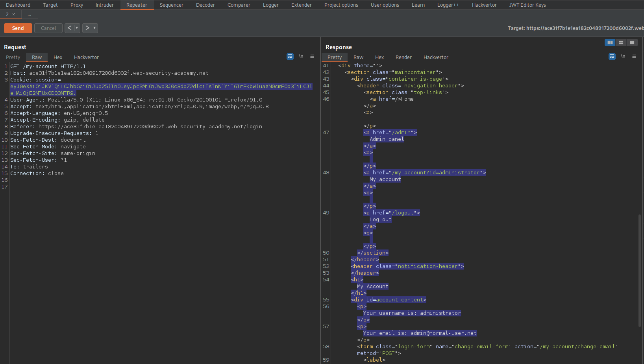
Task: Toggle non-printable characters in Request panel
Action: [301, 56]
